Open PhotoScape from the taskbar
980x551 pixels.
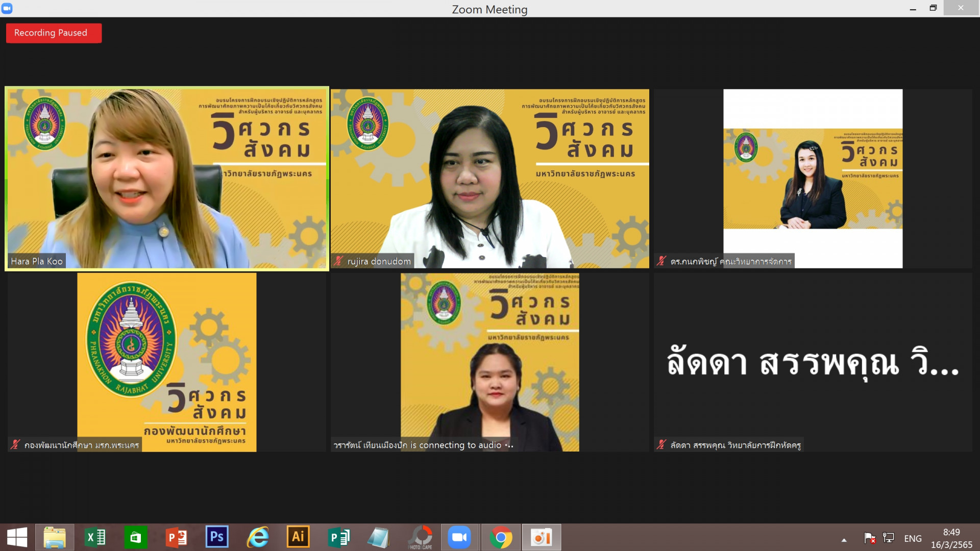coord(420,537)
